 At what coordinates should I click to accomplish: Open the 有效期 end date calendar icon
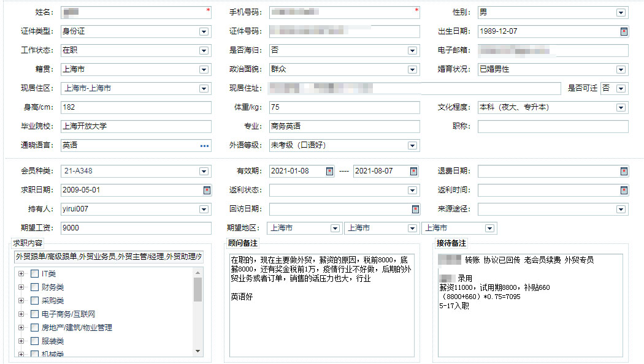click(413, 172)
